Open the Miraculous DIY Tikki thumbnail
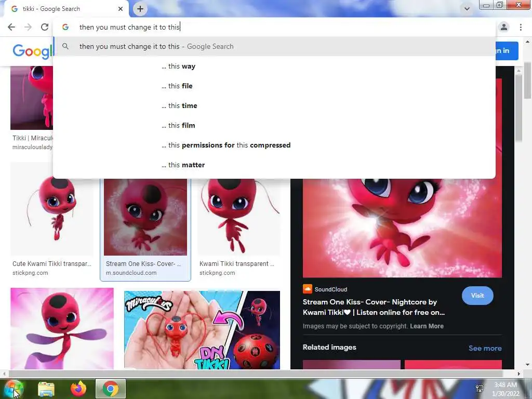 click(x=202, y=330)
